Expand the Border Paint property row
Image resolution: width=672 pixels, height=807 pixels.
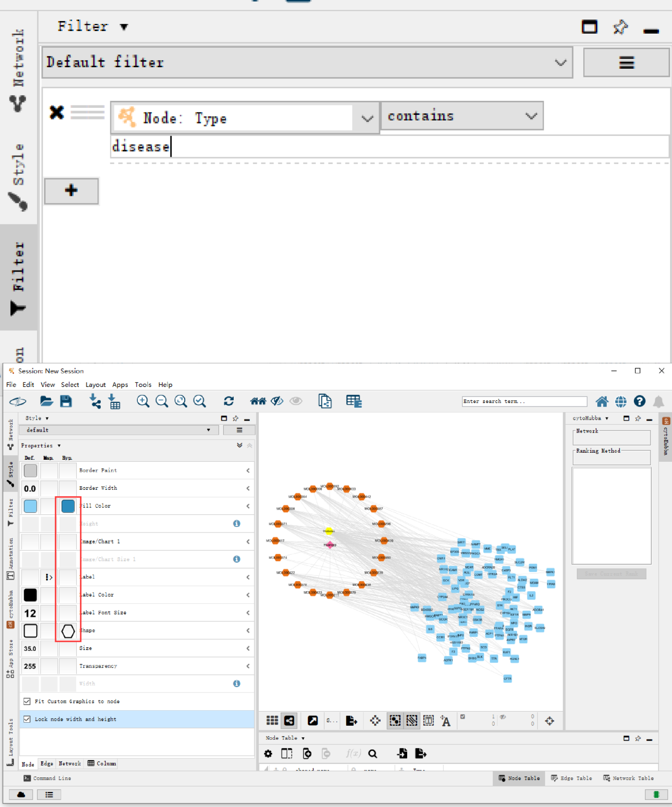tap(248, 470)
